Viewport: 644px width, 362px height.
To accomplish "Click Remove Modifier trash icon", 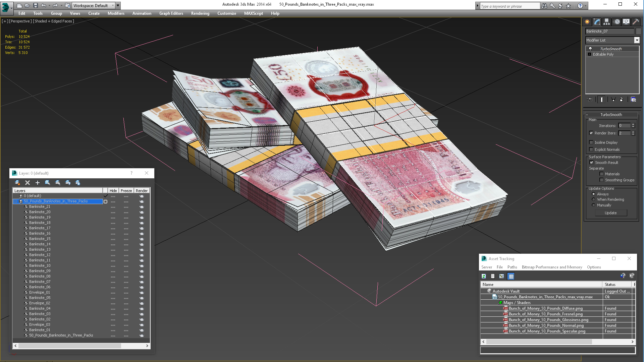I will (622, 100).
